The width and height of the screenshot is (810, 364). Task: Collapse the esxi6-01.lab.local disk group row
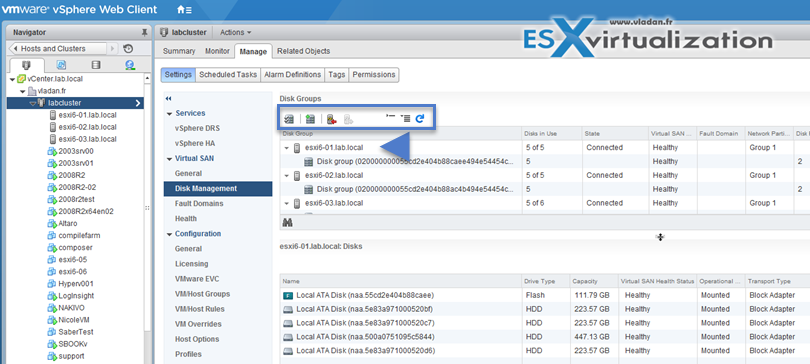point(286,148)
